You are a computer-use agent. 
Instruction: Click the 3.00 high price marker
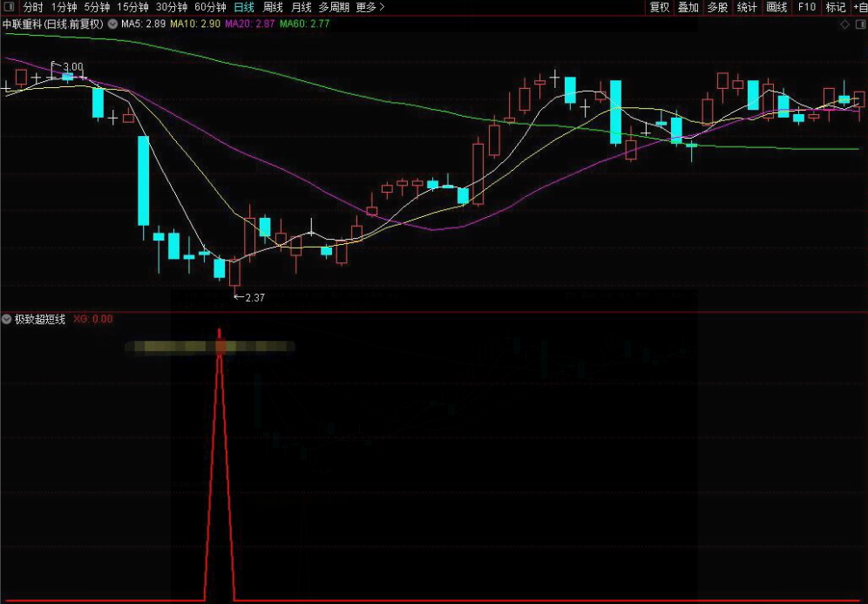73,66
